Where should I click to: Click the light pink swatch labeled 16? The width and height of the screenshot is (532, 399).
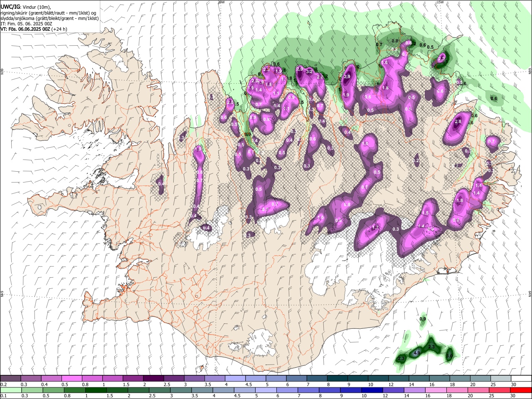436,390
